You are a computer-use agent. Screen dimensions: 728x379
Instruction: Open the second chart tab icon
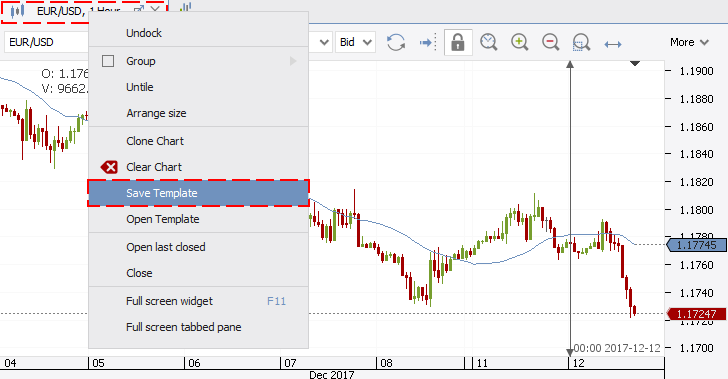(x=185, y=8)
